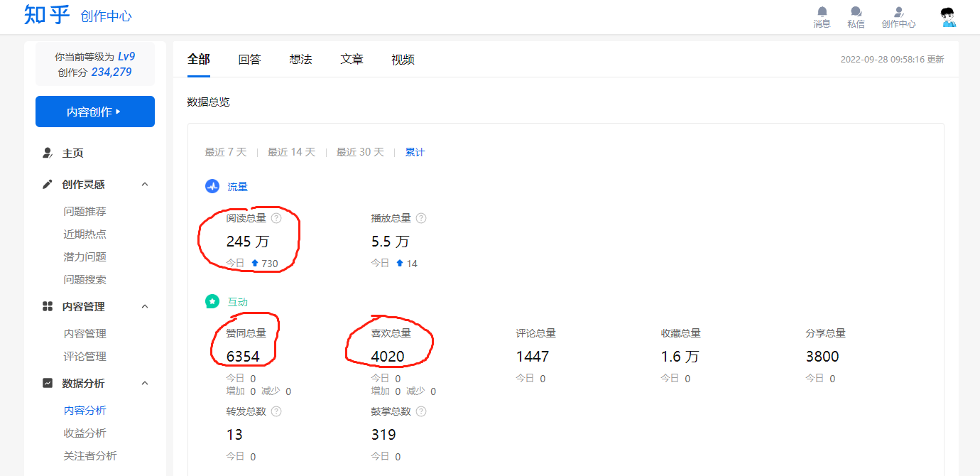This screenshot has width=980, height=476.
Task: Open 近期热点 in the sidebar
Action: click(x=85, y=234)
